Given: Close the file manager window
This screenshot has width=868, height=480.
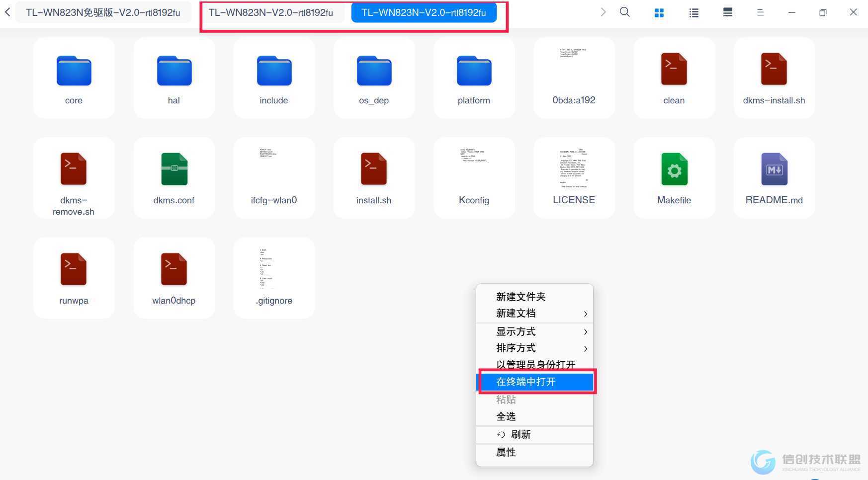Looking at the screenshot, I should [x=853, y=12].
